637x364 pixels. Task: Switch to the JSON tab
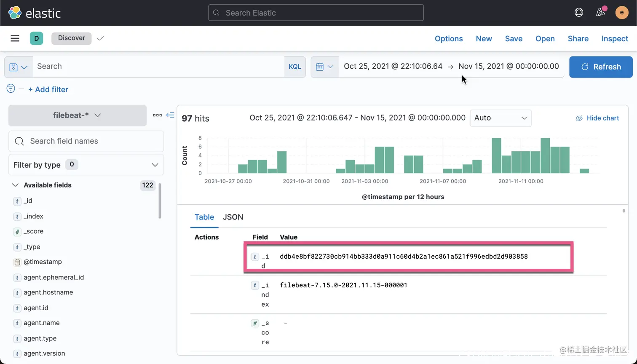(233, 217)
